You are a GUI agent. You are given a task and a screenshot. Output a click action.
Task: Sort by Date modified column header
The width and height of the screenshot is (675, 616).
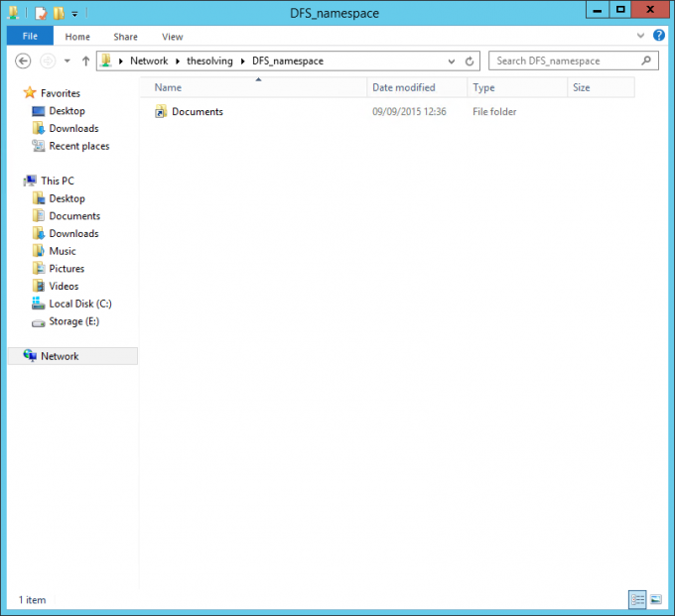tap(403, 87)
